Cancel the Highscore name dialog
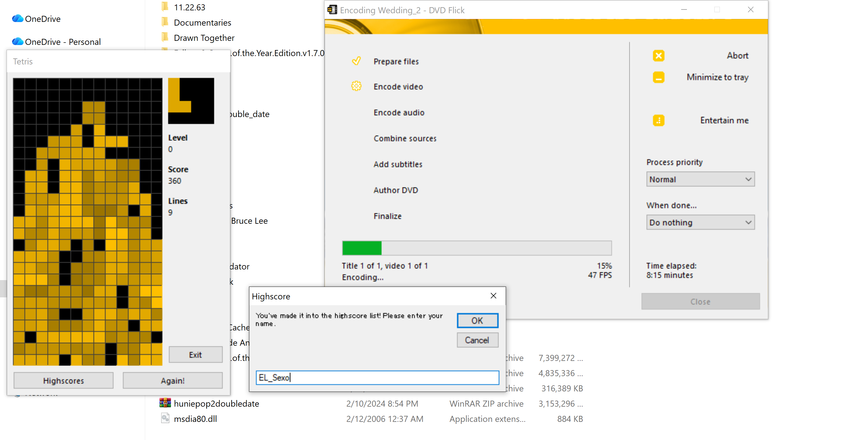This screenshot has width=868, height=440. 477,340
